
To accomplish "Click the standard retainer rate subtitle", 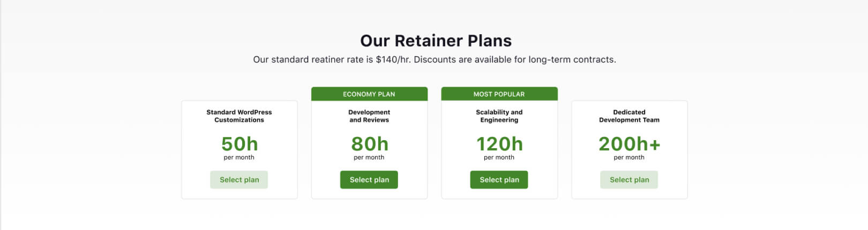I will coord(435,59).
